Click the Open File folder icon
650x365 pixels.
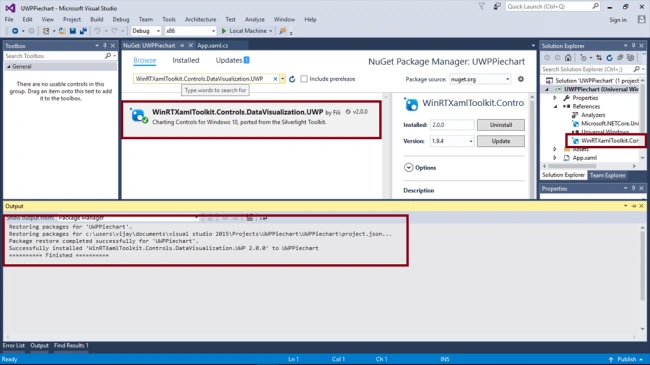(x=62, y=31)
